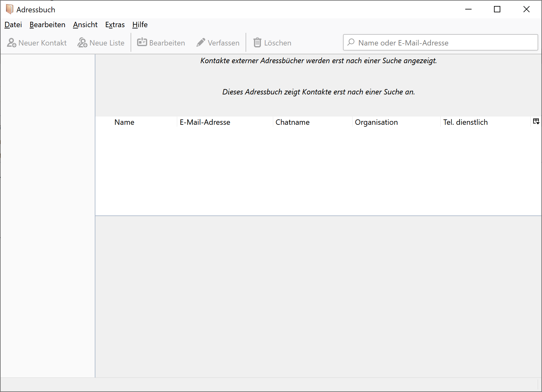Image resolution: width=542 pixels, height=392 pixels.
Task: Click the magnifier icon in the search box
Action: pyautogui.click(x=351, y=42)
